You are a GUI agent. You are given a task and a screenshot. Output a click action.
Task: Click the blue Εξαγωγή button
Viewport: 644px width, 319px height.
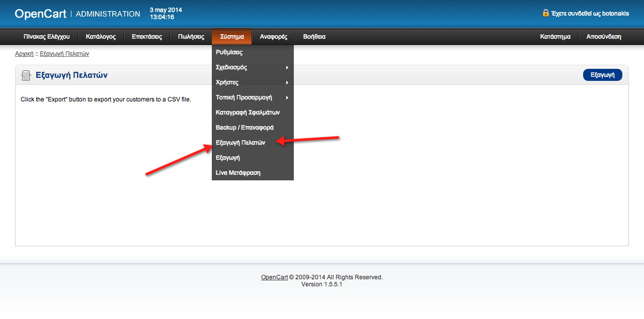tap(602, 75)
